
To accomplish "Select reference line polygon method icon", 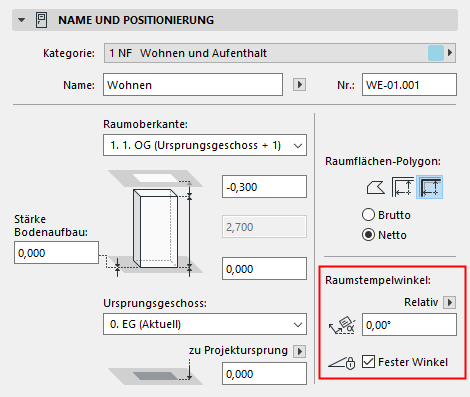I will point(429,187).
